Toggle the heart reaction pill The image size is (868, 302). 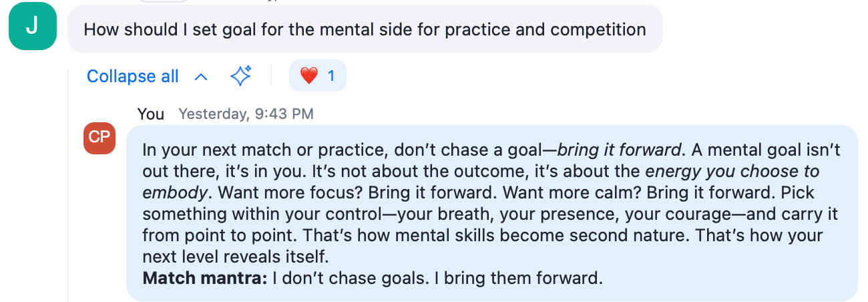point(318,76)
